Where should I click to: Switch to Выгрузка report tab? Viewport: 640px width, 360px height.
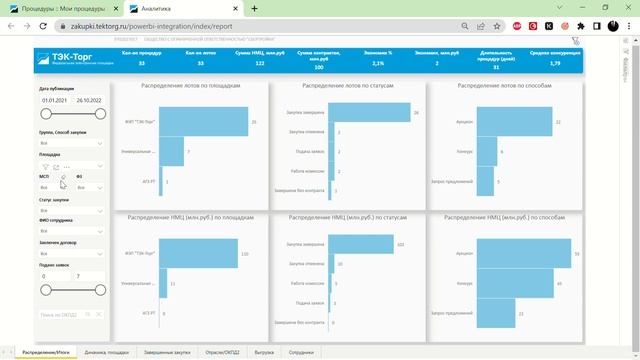264,352
